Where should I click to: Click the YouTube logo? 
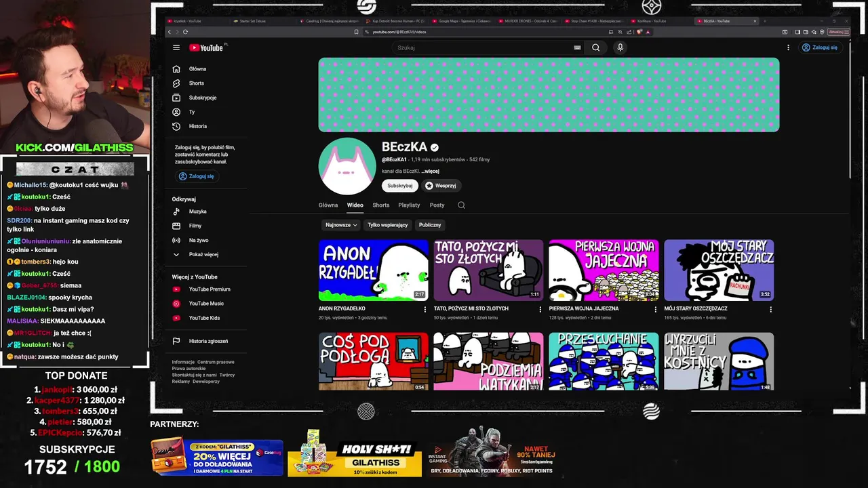click(x=206, y=47)
